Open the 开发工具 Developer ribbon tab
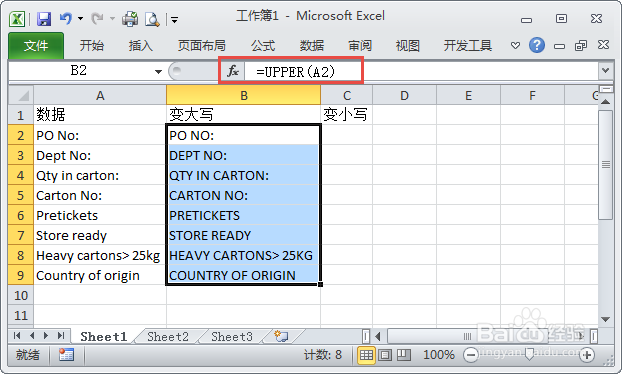The image size is (622, 374). pos(468,46)
